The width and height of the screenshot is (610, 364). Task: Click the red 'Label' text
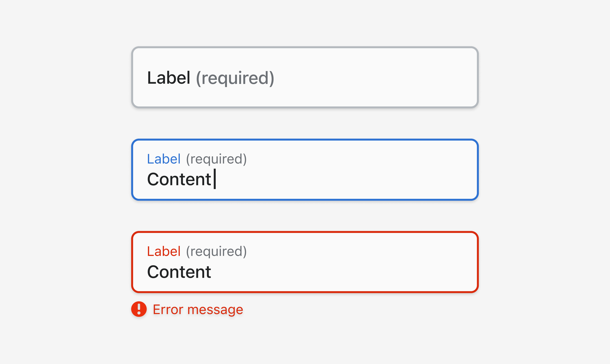[x=164, y=251]
